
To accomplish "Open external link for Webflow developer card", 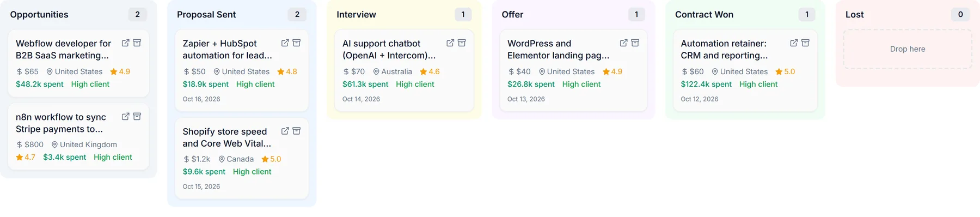I will (x=125, y=43).
